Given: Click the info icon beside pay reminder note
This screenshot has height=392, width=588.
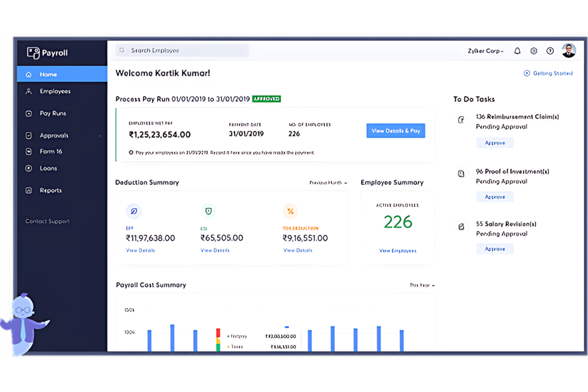Looking at the screenshot, I should (x=131, y=153).
